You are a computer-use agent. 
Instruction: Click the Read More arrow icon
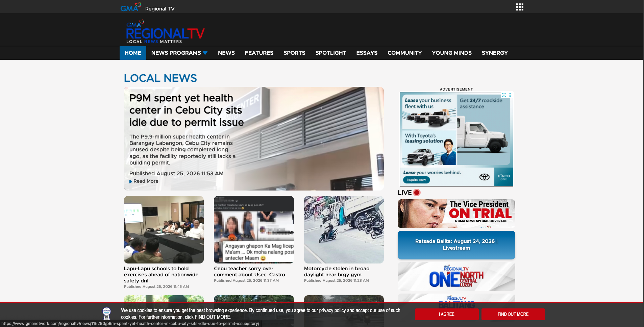(x=131, y=181)
